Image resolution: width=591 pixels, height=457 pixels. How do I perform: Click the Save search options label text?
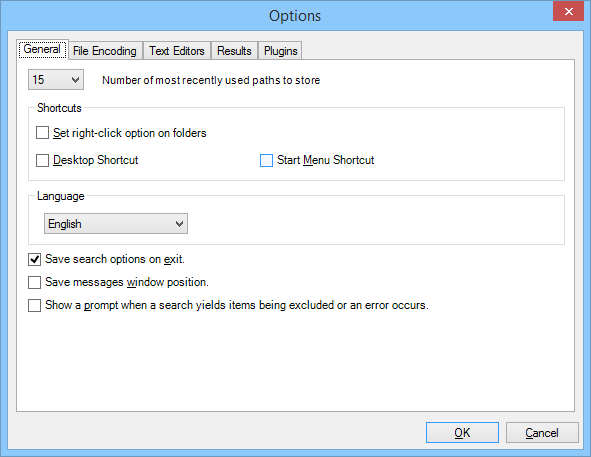click(115, 259)
